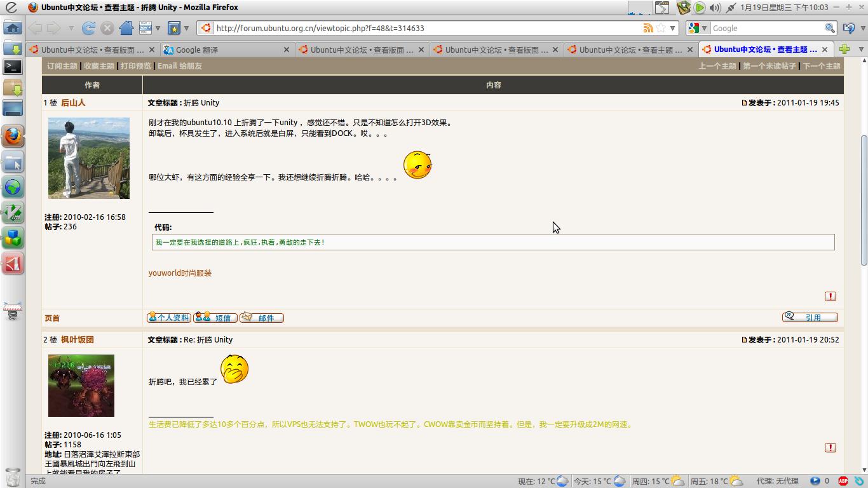Open a new tab with green plus

click(844, 49)
